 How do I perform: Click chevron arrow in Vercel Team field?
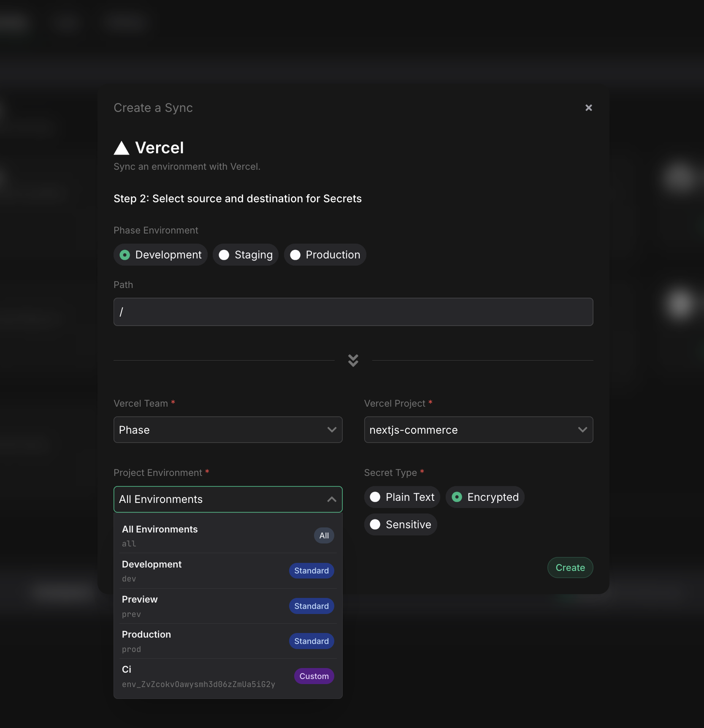[x=332, y=430]
